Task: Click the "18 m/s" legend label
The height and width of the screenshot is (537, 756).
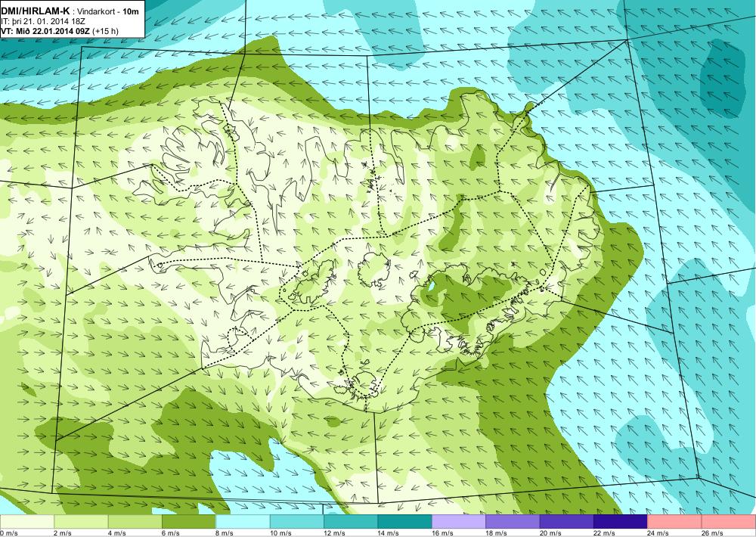Action: (x=497, y=533)
